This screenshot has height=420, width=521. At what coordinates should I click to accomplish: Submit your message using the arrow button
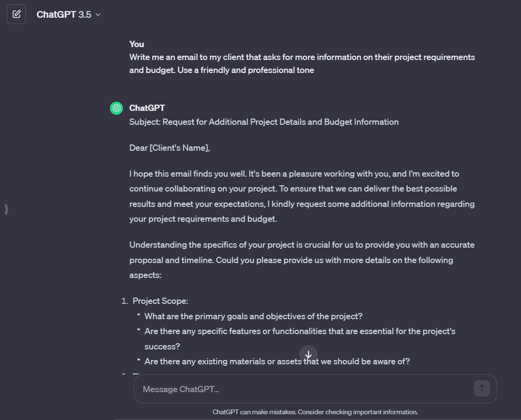tap(482, 388)
